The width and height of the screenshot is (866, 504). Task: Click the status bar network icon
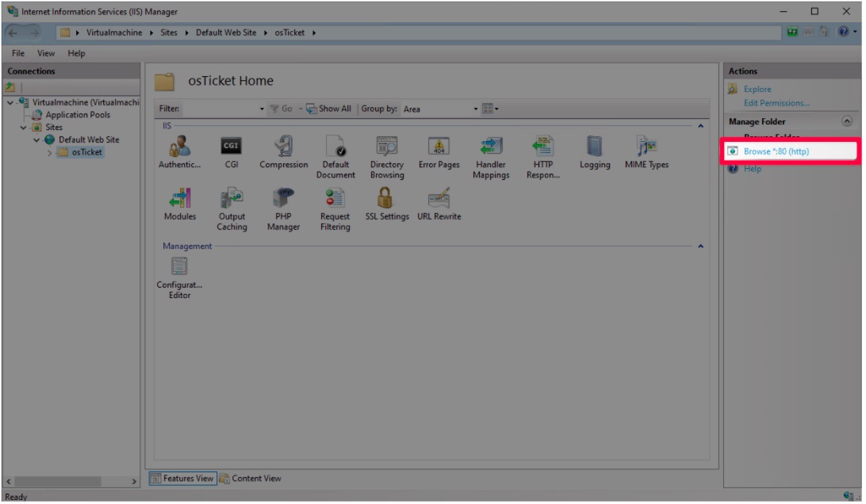point(849,495)
